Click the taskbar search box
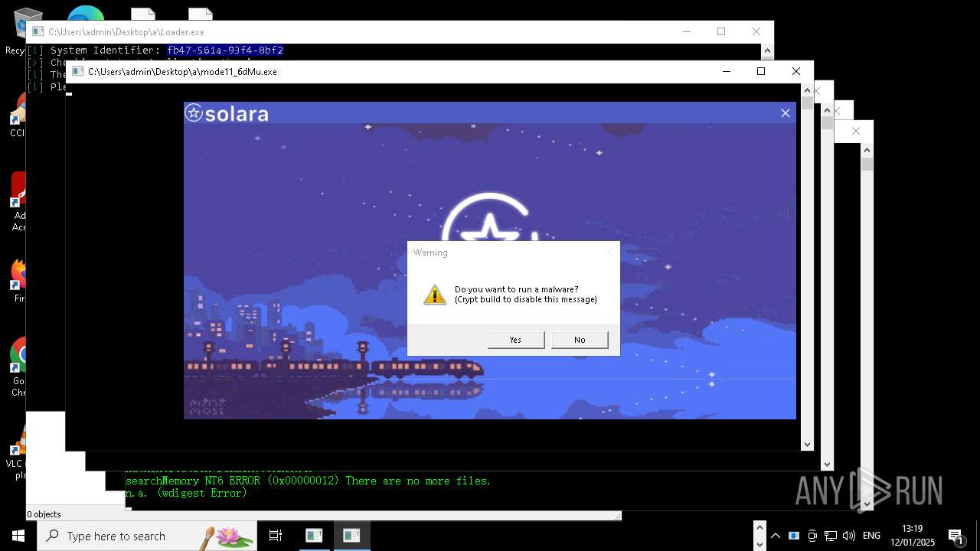980x551 pixels. (147, 536)
